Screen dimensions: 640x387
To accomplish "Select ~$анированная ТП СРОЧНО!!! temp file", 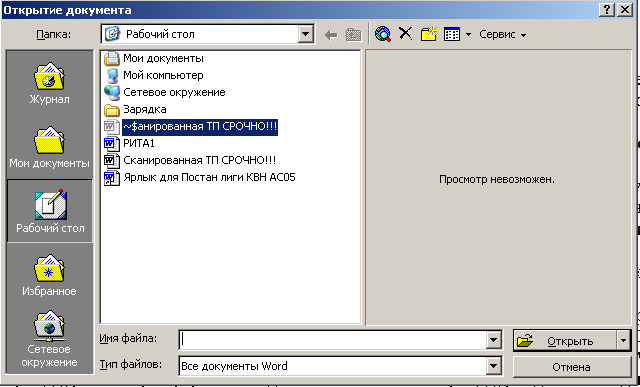I will pos(191,127).
